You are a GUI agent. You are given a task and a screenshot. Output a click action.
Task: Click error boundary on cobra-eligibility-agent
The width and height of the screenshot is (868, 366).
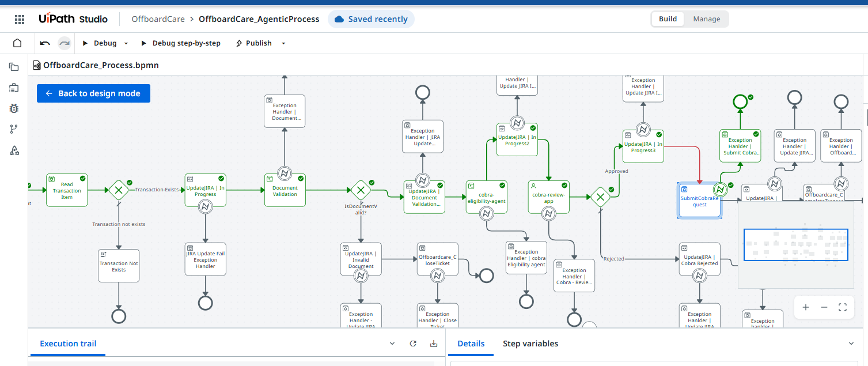click(x=487, y=213)
